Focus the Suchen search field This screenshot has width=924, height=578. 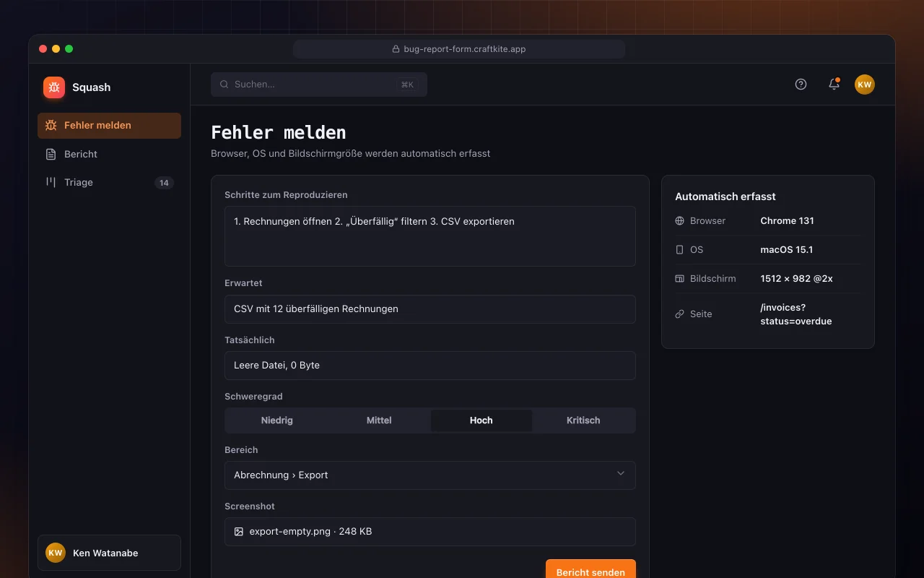pyautogui.click(x=319, y=85)
